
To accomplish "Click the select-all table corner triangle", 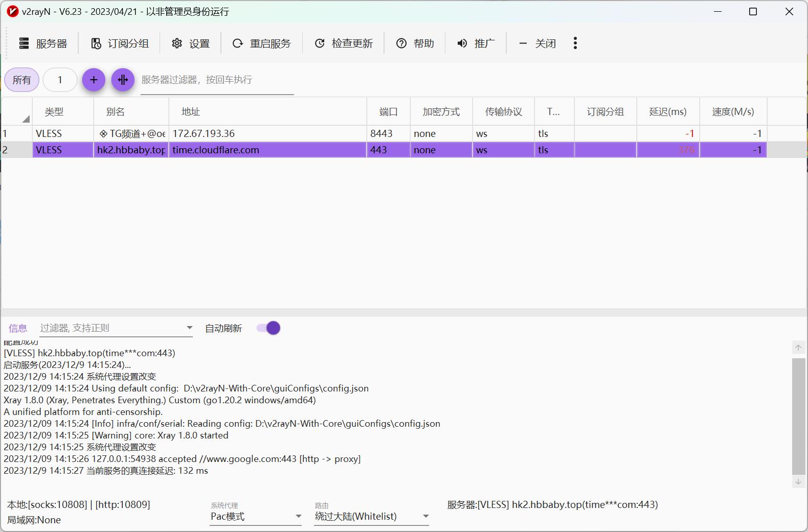I will [x=26, y=119].
